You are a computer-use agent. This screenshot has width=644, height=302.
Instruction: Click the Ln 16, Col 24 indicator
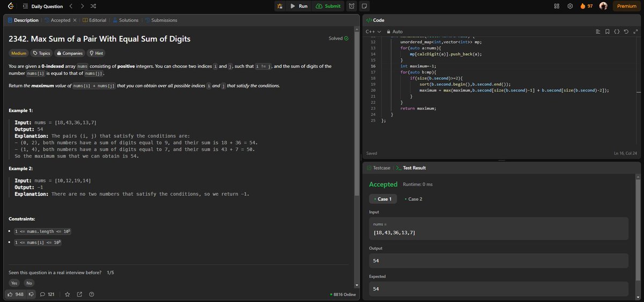coord(626,154)
